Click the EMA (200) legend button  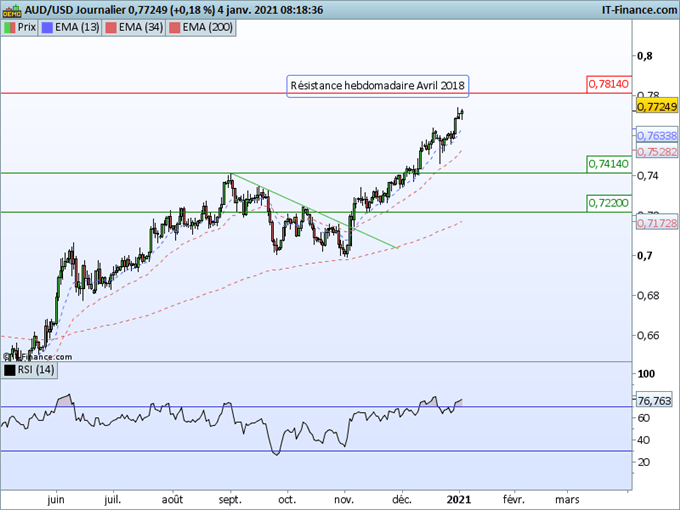(x=201, y=28)
